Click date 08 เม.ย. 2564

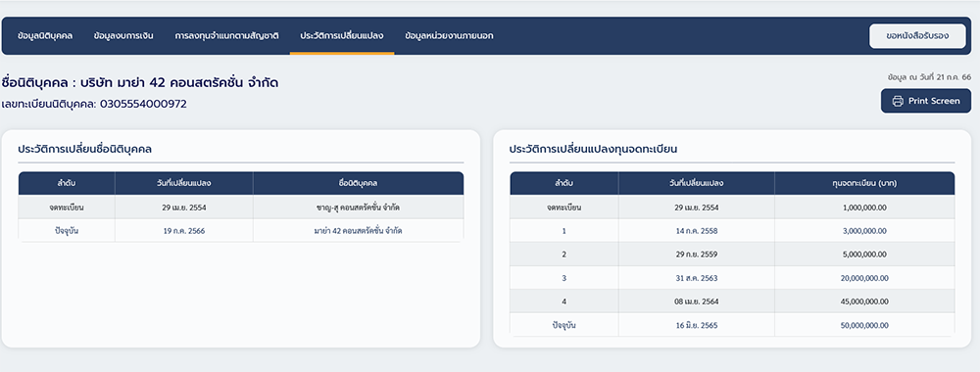click(x=696, y=302)
